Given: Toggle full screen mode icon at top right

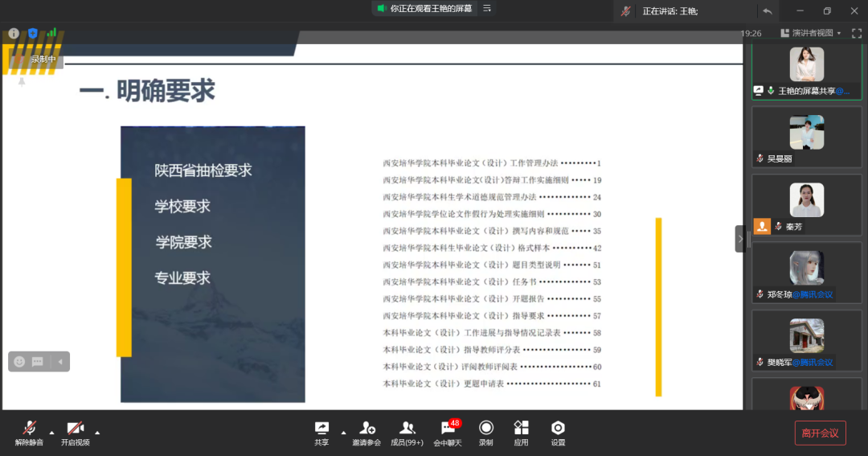Looking at the screenshot, I should 856,33.
